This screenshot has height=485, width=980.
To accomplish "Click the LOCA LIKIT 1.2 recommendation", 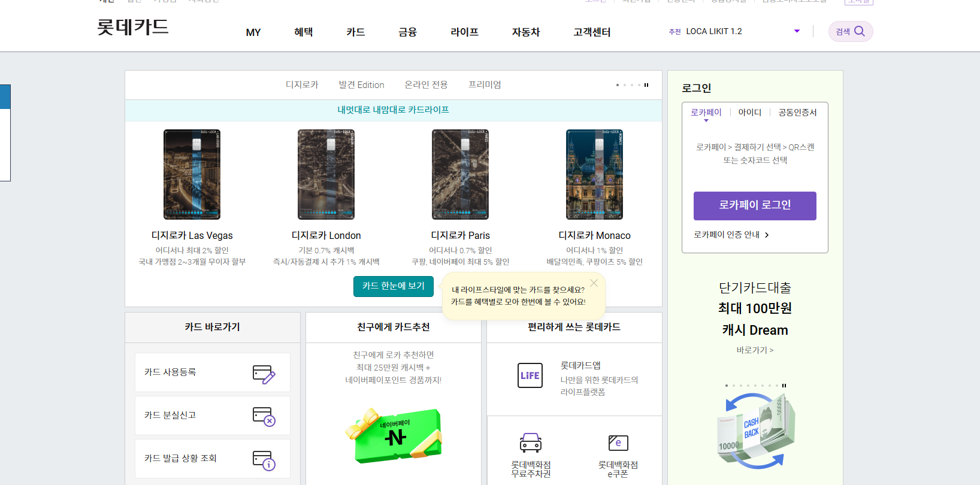I will tap(714, 31).
